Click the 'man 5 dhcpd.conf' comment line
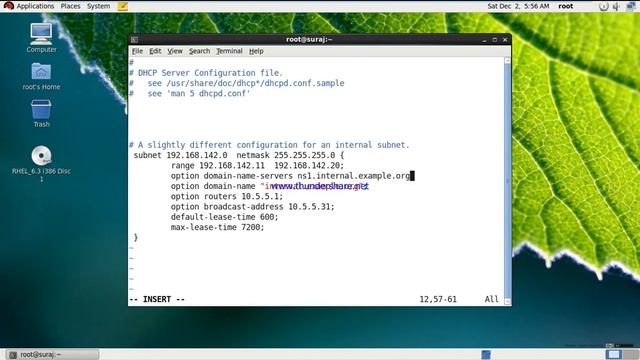The height and width of the screenshot is (360, 640). tap(190, 93)
